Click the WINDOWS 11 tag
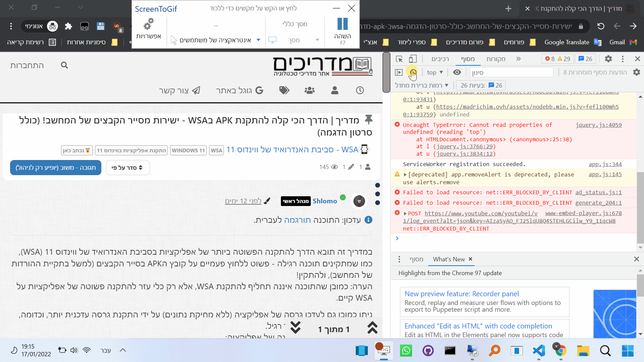The width and height of the screenshot is (644, 362). tap(188, 150)
